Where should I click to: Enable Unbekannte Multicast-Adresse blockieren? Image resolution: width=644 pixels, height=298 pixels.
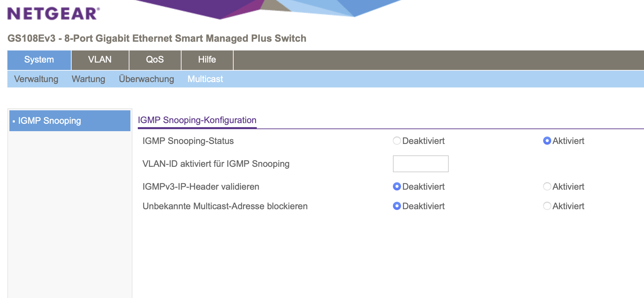[x=547, y=206]
